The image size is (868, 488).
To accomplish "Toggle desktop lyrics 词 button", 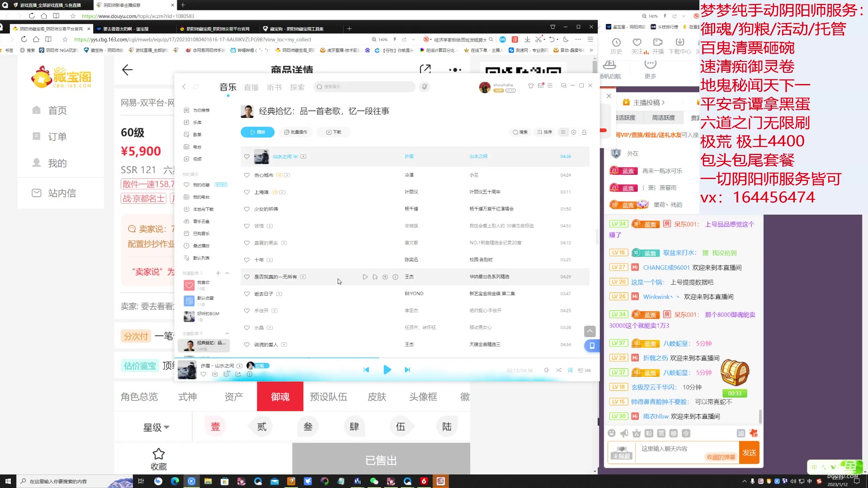I will [570, 370].
